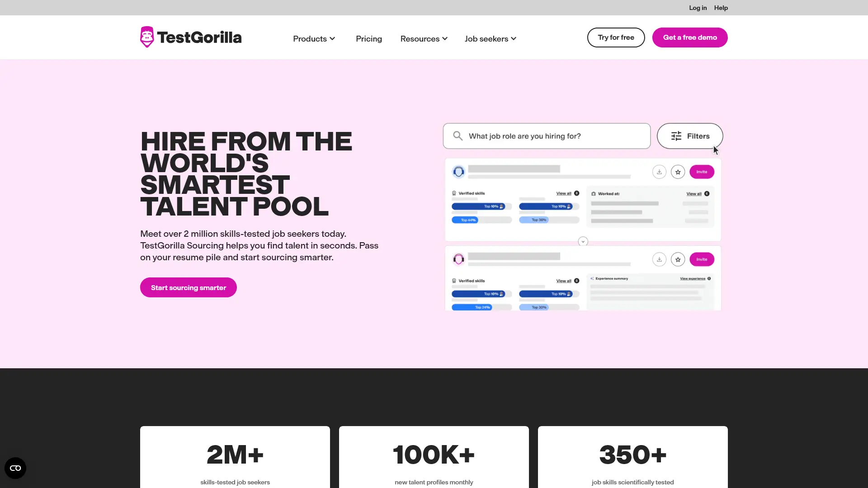
Task: Toggle the star bookmark on the top candidate card
Action: (x=678, y=172)
